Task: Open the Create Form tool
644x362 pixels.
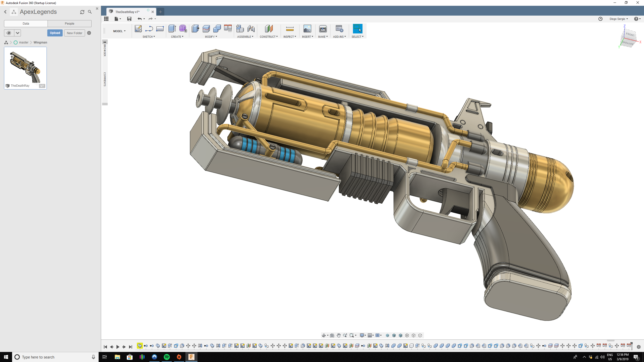Action: click(x=183, y=29)
